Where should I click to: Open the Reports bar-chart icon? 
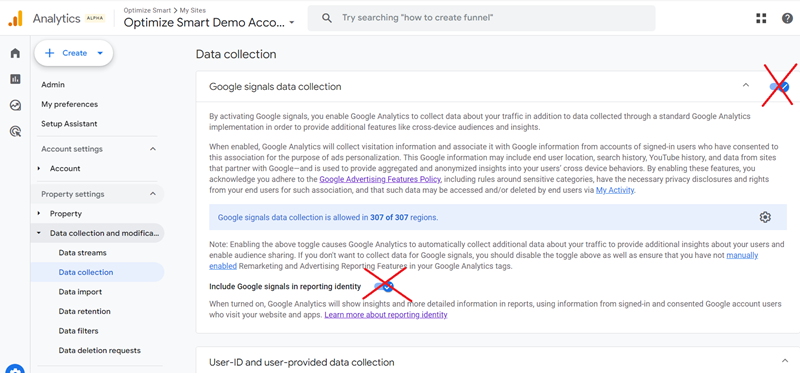tap(15, 79)
